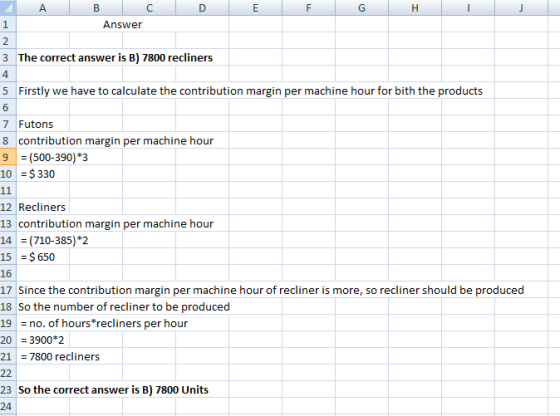Select row 16 header
Screen dimensions: 560x416
click(x=8, y=273)
